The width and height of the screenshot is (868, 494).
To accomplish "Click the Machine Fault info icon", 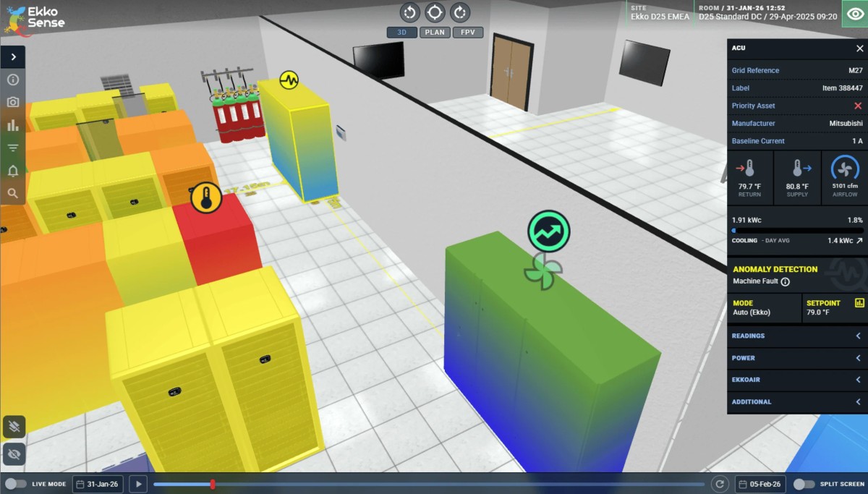I will click(x=785, y=281).
